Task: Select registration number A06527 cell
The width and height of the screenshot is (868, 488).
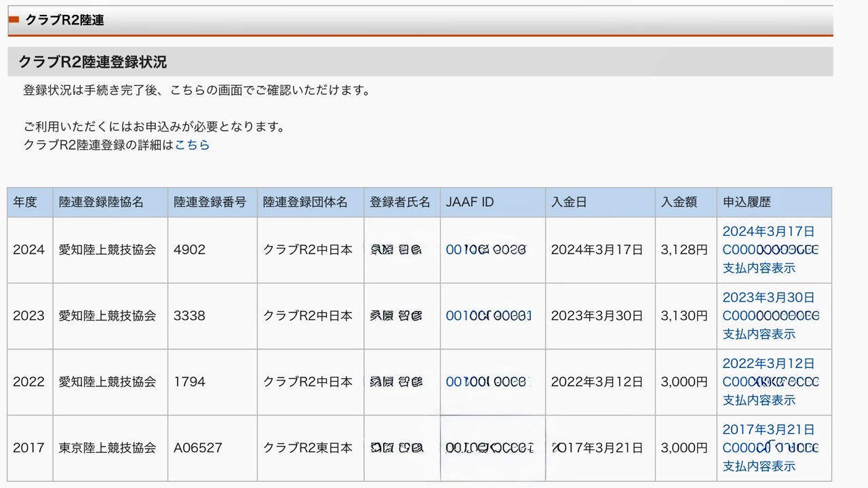Action: pyautogui.click(x=198, y=448)
